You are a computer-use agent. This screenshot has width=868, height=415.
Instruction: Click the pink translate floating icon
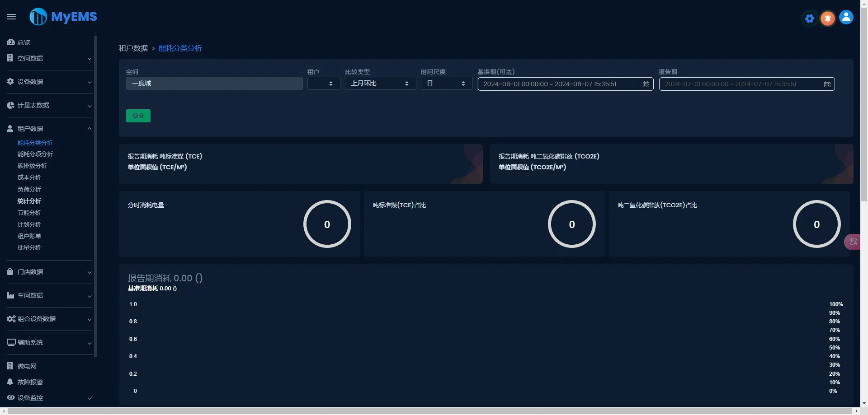(853, 242)
